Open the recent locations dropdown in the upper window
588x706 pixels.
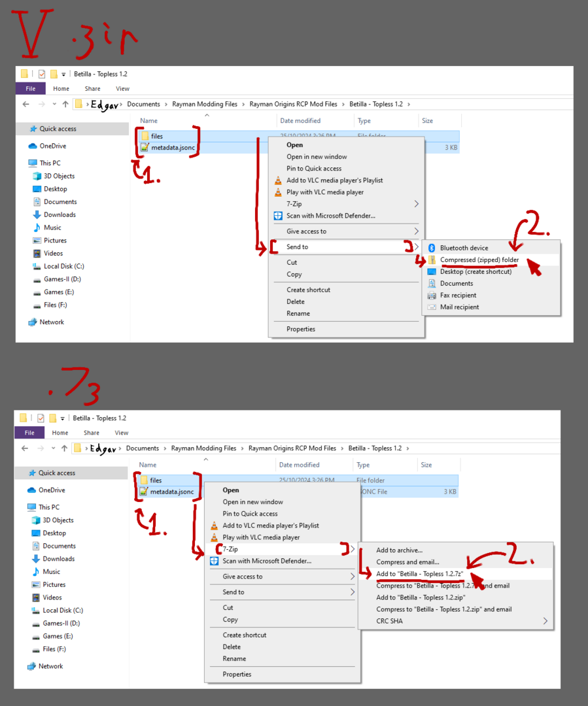[54, 104]
